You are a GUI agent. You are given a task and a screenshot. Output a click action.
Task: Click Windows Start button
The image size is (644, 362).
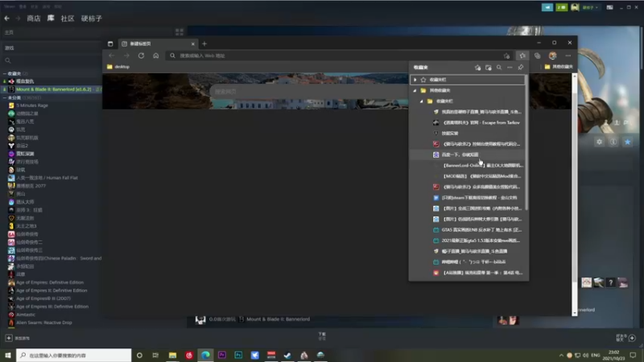pos(8,355)
